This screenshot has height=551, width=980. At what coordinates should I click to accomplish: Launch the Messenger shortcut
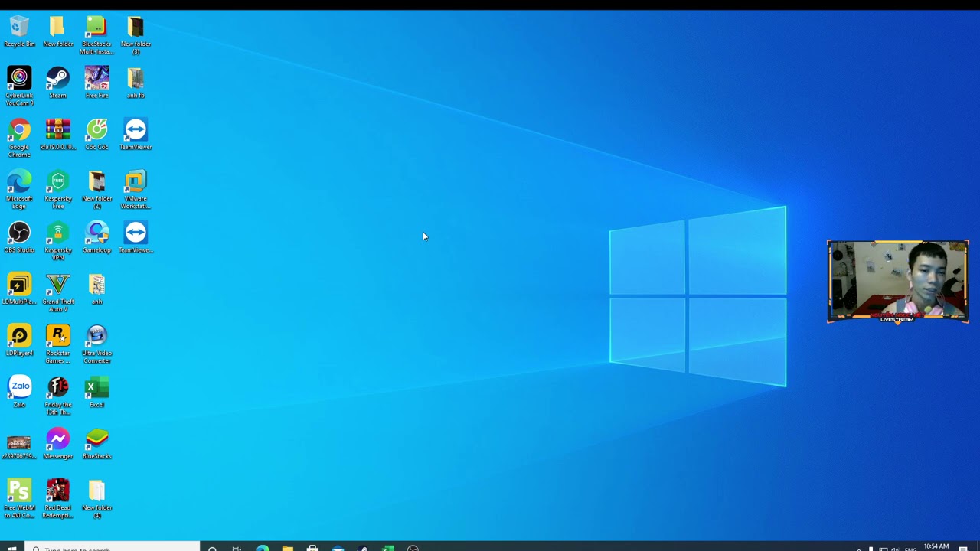click(58, 443)
